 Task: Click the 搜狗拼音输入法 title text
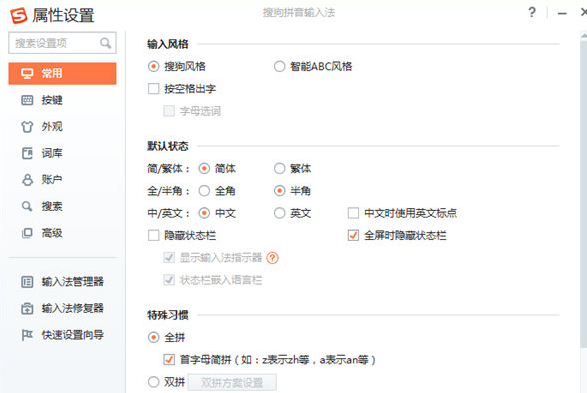click(x=298, y=13)
